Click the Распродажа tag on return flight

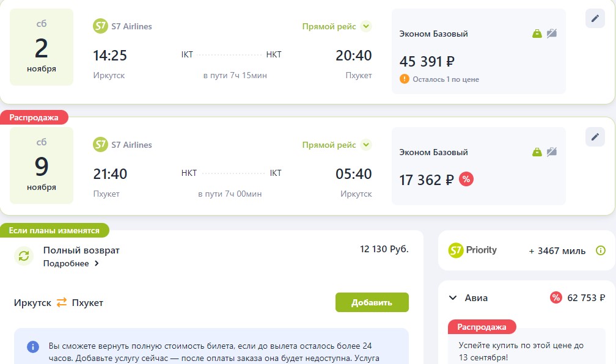(34, 117)
